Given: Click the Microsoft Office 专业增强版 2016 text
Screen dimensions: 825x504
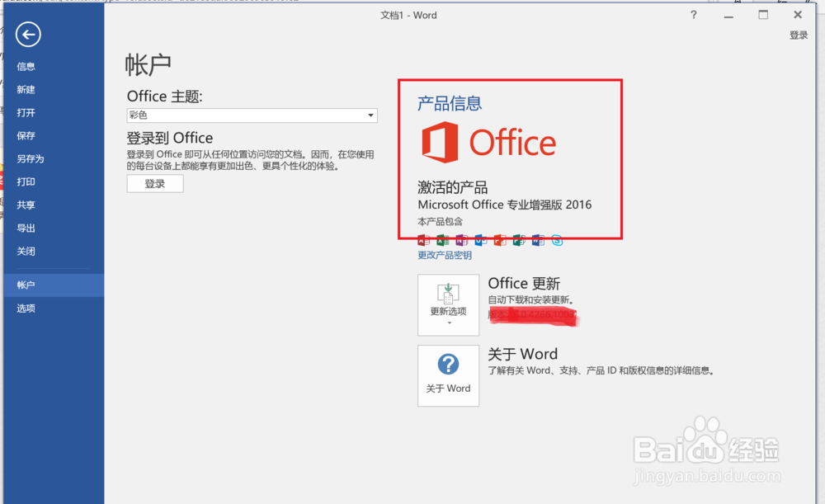Looking at the screenshot, I should coord(505,205).
